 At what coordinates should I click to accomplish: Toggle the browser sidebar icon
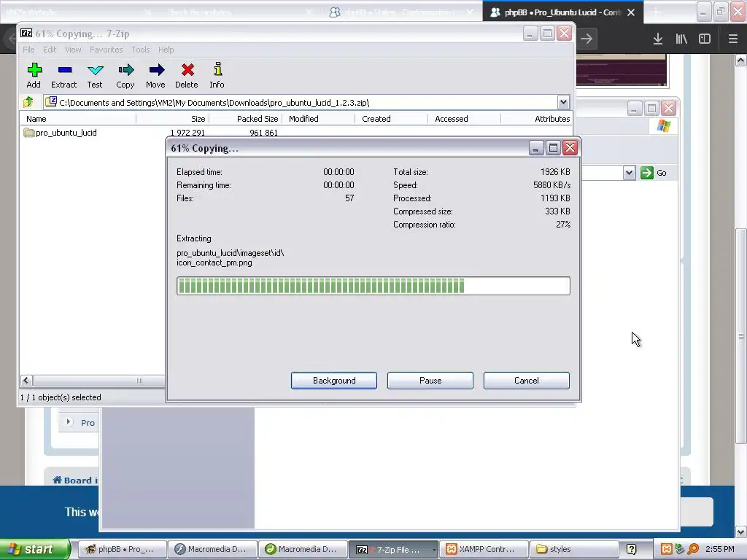click(x=705, y=39)
